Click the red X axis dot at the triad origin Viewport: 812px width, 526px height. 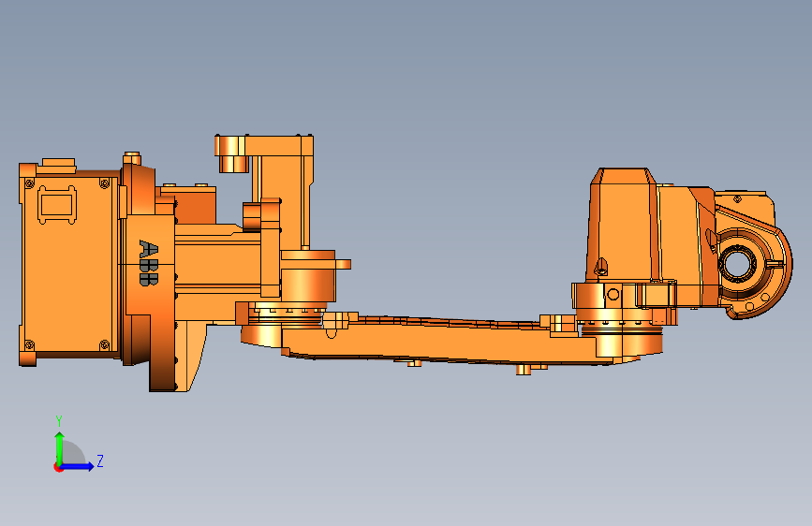point(58,467)
